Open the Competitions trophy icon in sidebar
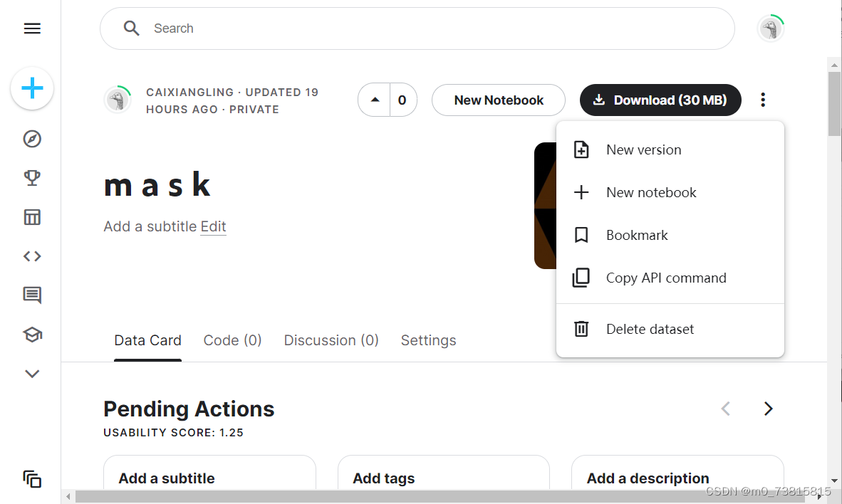 point(31,178)
